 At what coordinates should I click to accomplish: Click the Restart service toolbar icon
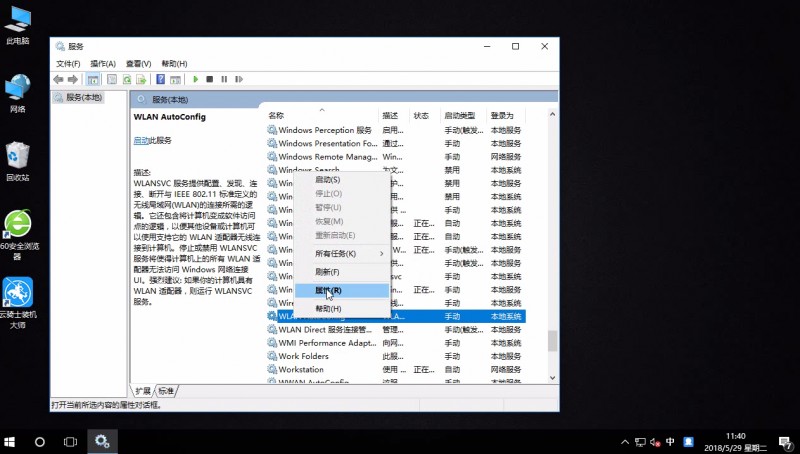click(239, 79)
